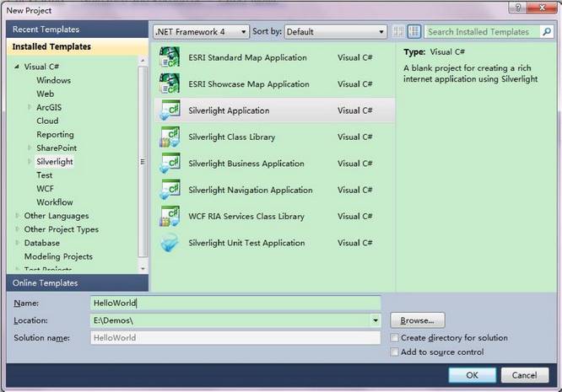Select the Reporting category
The height and width of the screenshot is (392, 562).
(55, 134)
